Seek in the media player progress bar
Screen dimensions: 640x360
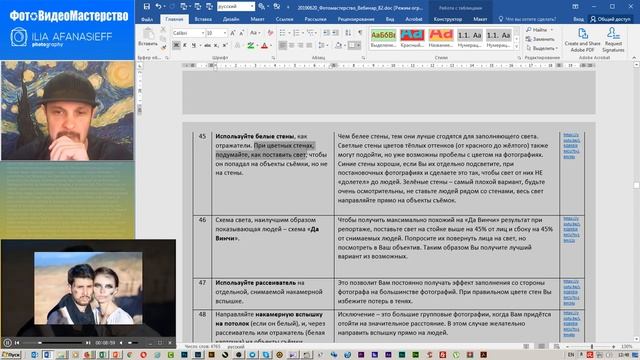53,343
